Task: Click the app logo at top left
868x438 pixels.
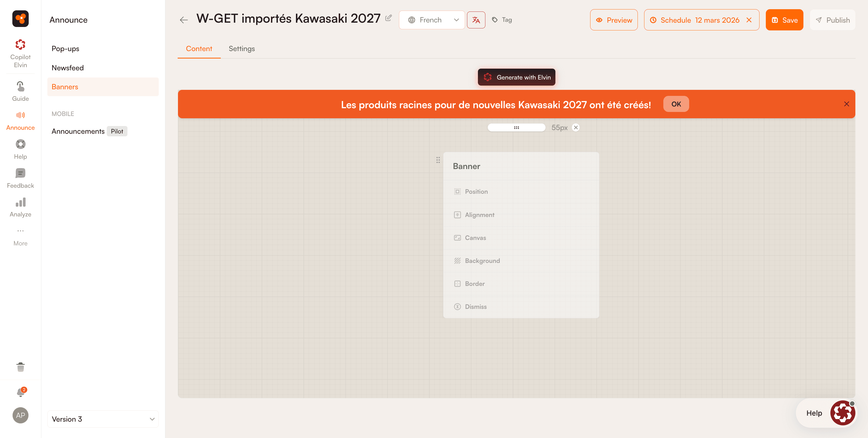Action: [20, 19]
